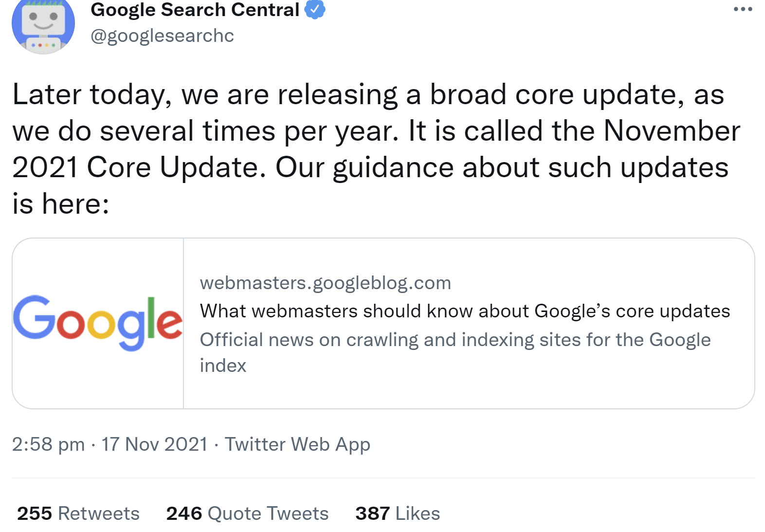Click the engagement stats row
The width and height of the screenshot is (765, 532).
(229, 513)
